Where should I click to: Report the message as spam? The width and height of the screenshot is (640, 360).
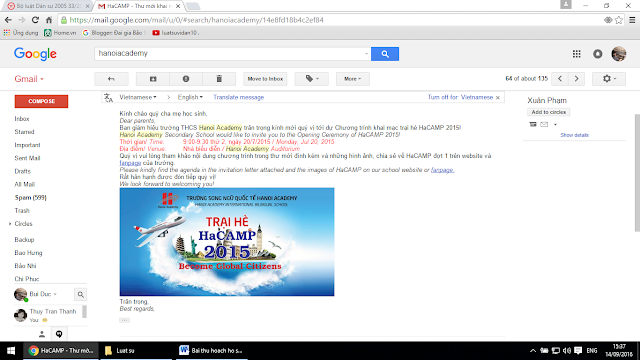(x=186, y=79)
